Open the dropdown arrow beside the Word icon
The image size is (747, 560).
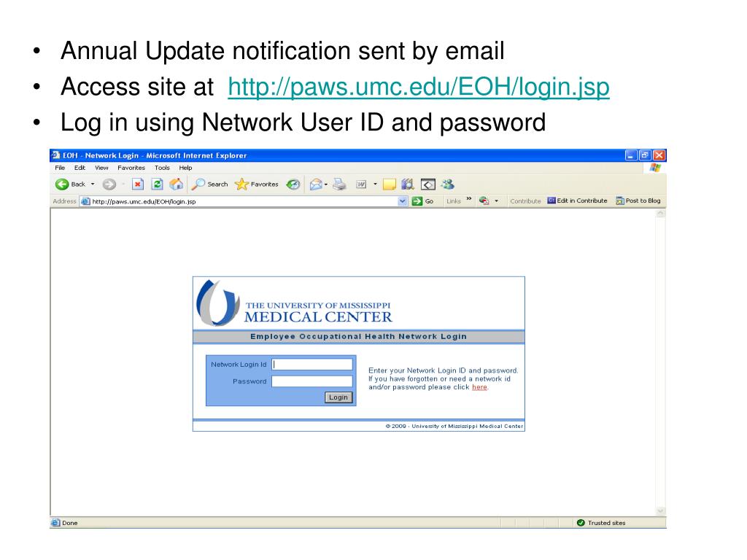click(x=375, y=184)
